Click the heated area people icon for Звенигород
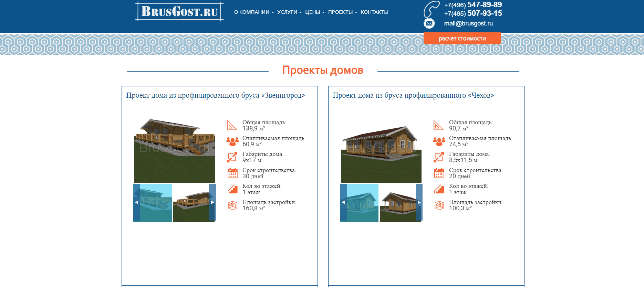644x287 pixels. click(232, 141)
